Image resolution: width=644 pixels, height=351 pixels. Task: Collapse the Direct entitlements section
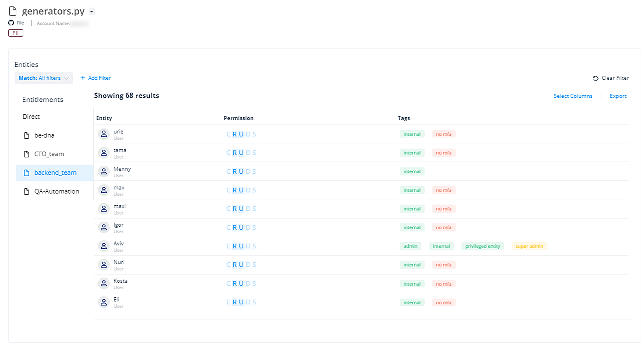(31, 116)
